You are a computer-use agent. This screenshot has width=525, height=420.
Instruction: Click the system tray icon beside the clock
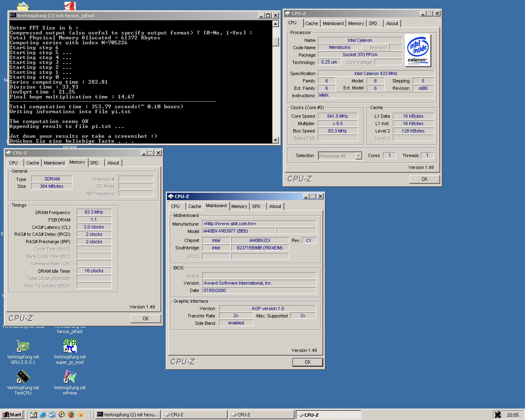498,415
